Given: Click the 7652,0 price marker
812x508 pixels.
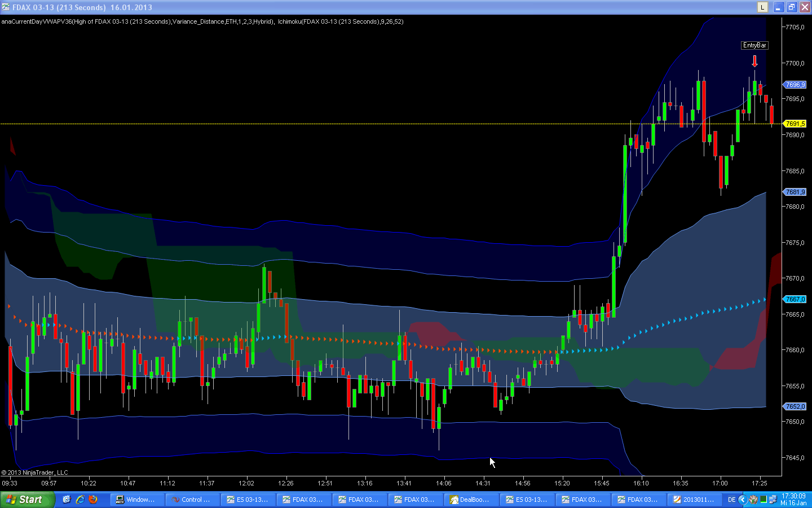Looking at the screenshot, I should (795, 406).
